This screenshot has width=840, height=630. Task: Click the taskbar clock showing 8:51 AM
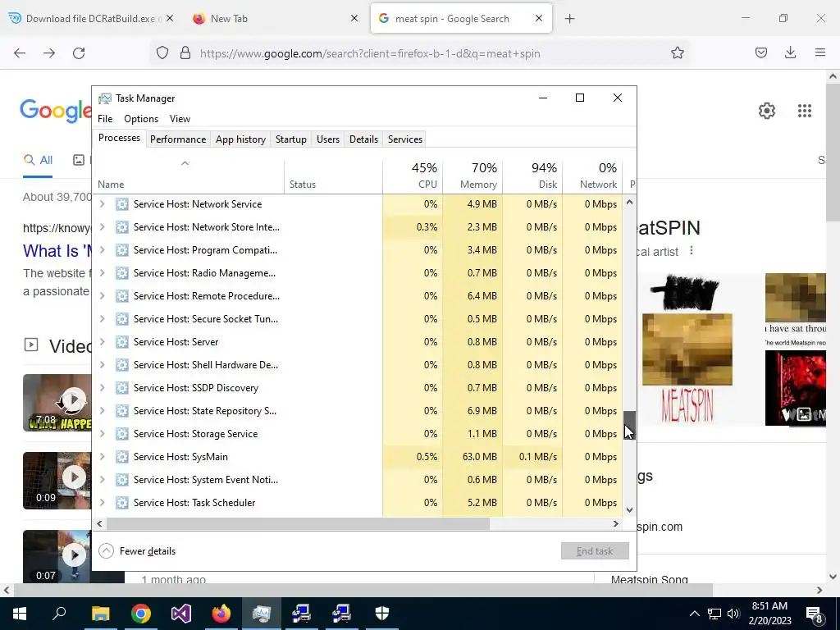pyautogui.click(x=769, y=614)
